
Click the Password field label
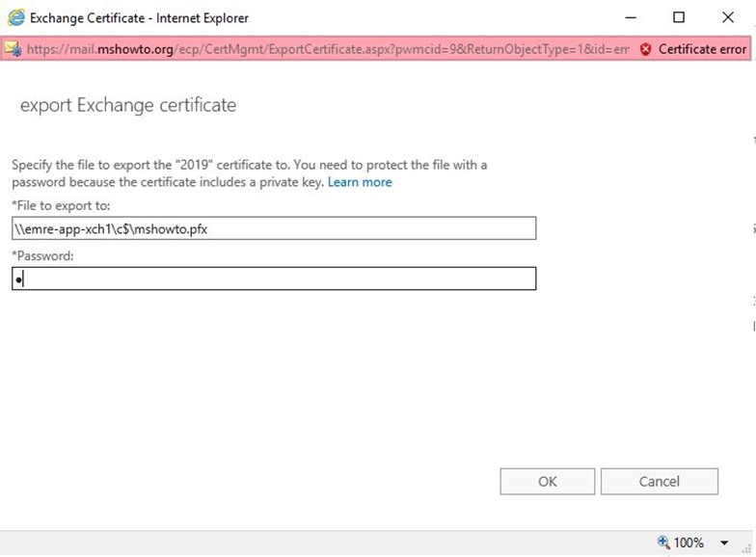click(42, 256)
